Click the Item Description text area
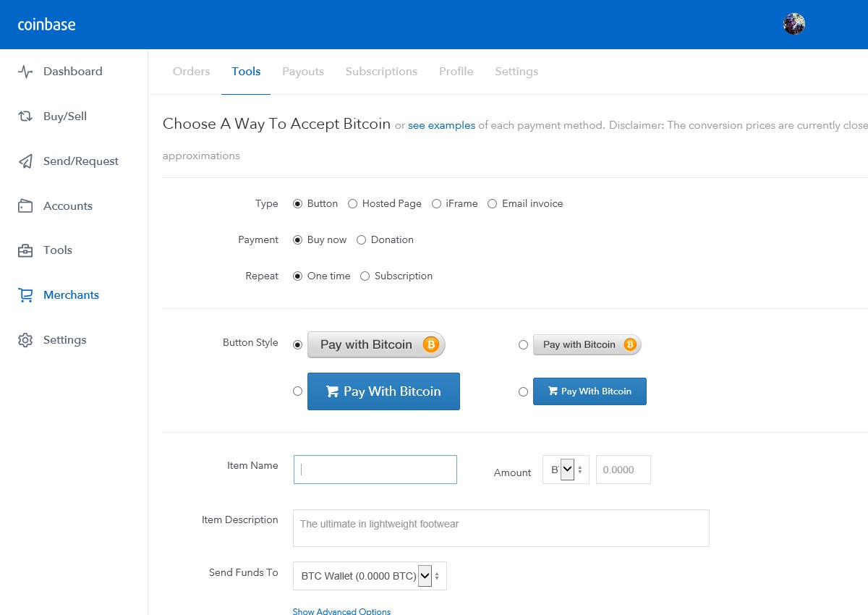 pos(501,528)
